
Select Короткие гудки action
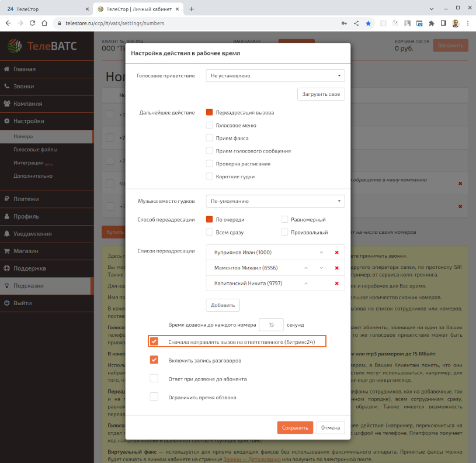click(209, 176)
